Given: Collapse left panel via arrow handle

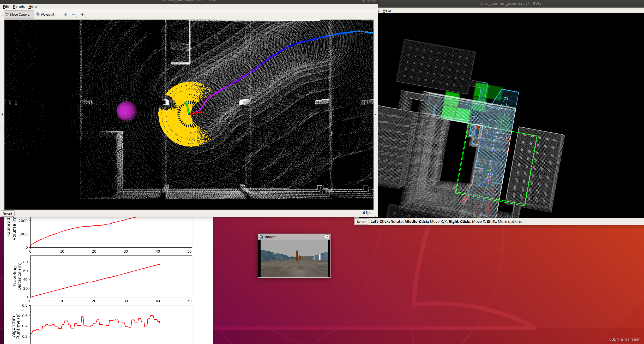Looking at the screenshot, I should [2, 114].
